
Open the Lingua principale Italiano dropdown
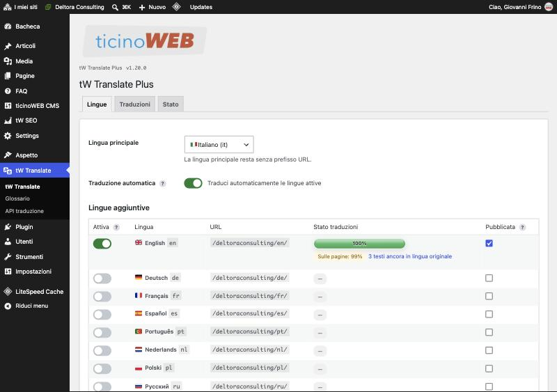[219, 144]
